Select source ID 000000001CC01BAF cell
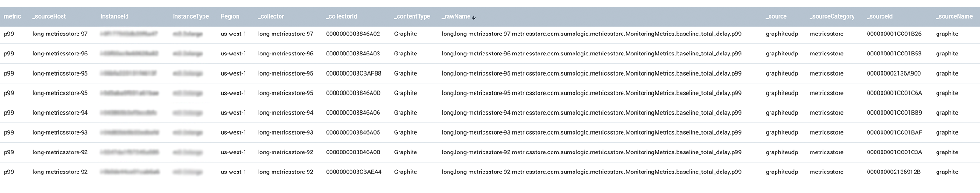The height and width of the screenshot is (193, 980). pyautogui.click(x=895, y=133)
